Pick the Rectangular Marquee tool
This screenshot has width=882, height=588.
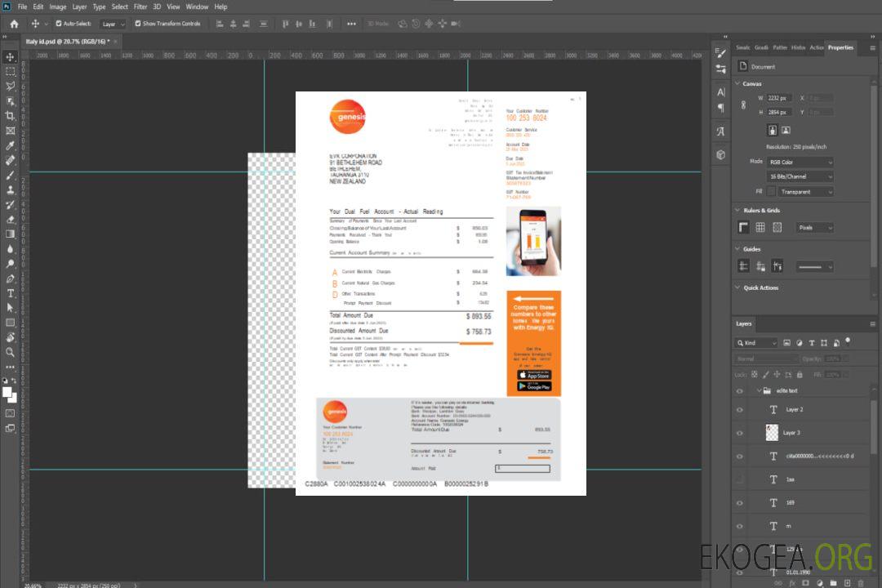(10, 71)
